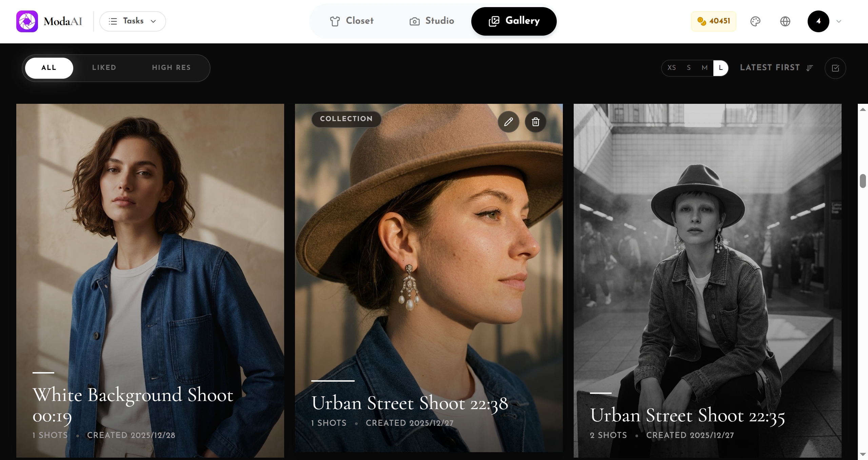This screenshot has height=460, width=868.
Task: Select the L thumbnail size
Action: [721, 68]
